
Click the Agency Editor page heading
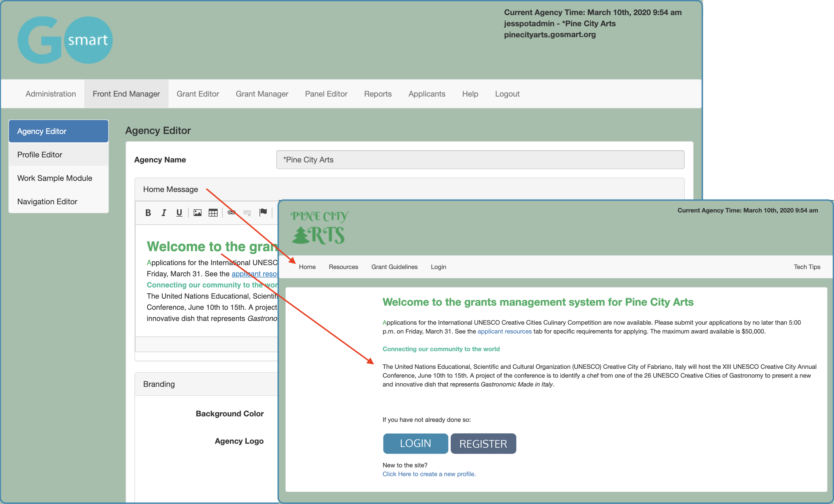coord(158,130)
